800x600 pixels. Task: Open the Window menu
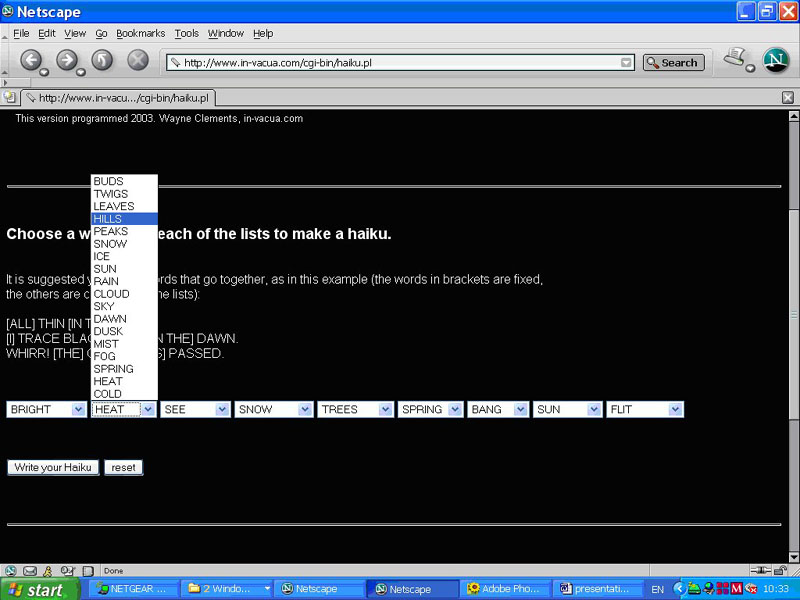pos(226,34)
